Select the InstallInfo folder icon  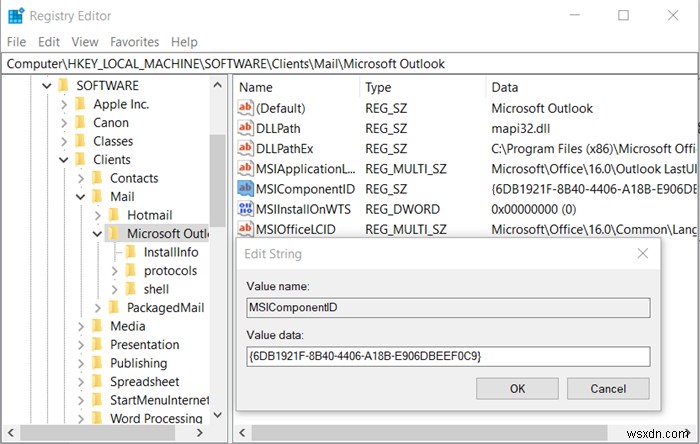pyautogui.click(x=130, y=252)
